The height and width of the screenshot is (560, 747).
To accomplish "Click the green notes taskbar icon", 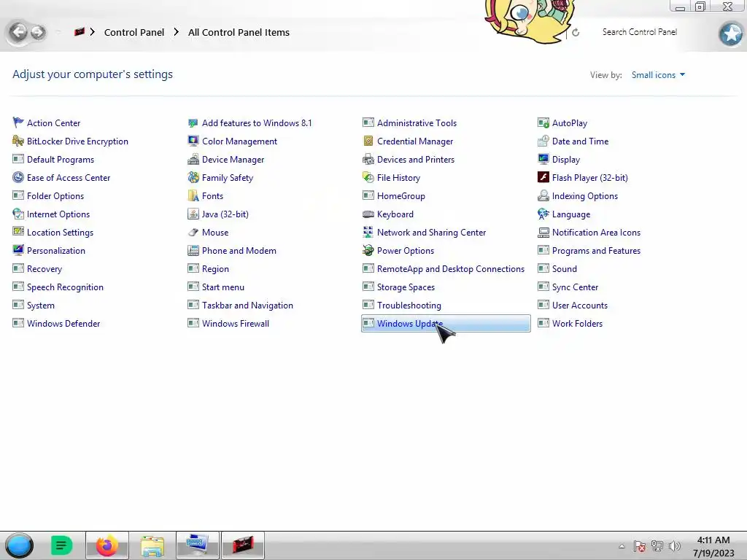I will coord(61,545).
